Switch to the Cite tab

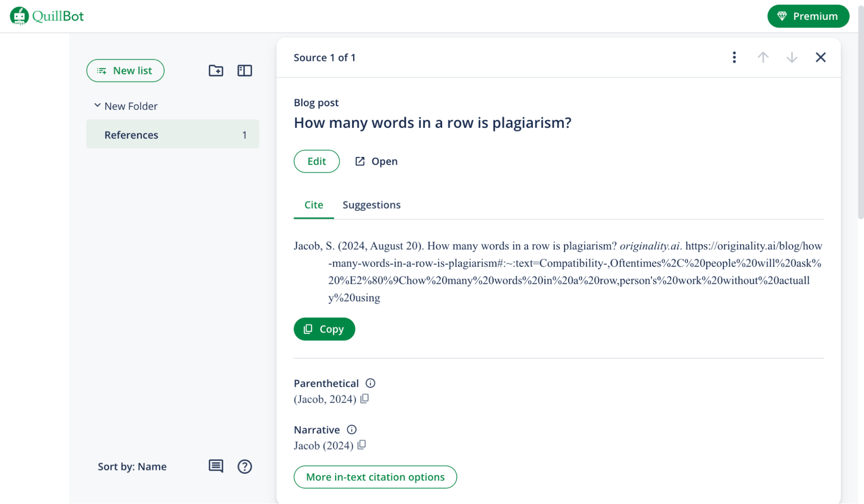pos(314,205)
